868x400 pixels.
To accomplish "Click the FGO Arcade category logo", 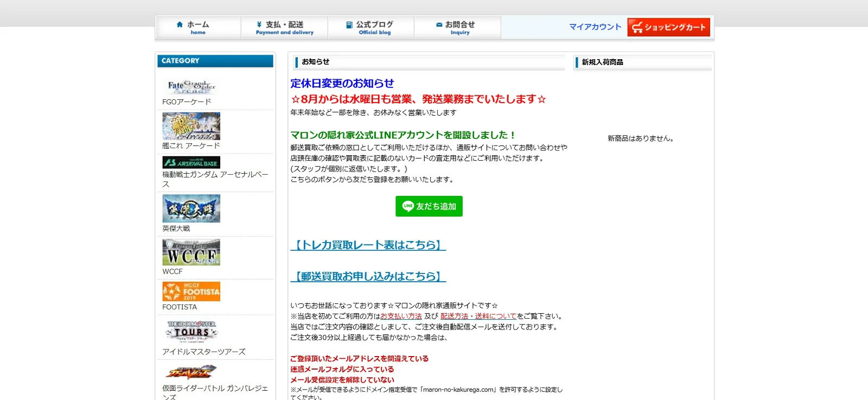I will click(191, 87).
